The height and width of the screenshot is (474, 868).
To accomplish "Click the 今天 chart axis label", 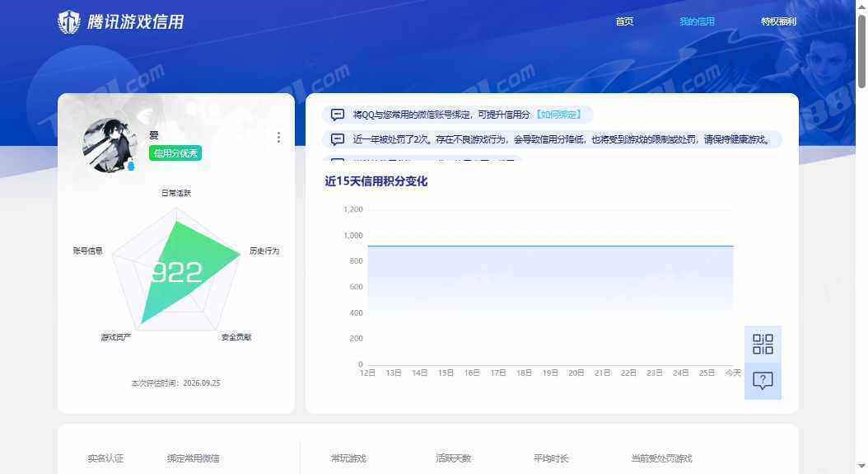I will [x=733, y=373].
